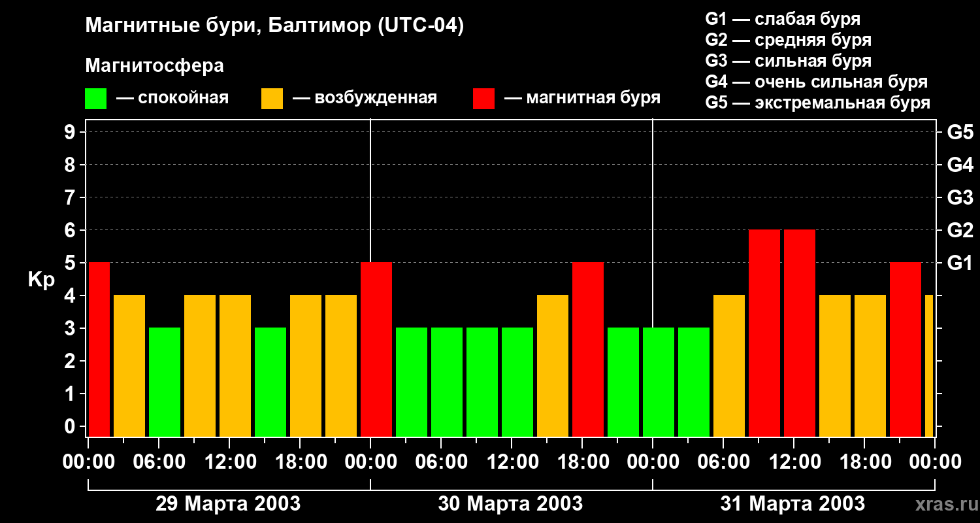Select the '29 Марта 2003' date label

tap(228, 504)
